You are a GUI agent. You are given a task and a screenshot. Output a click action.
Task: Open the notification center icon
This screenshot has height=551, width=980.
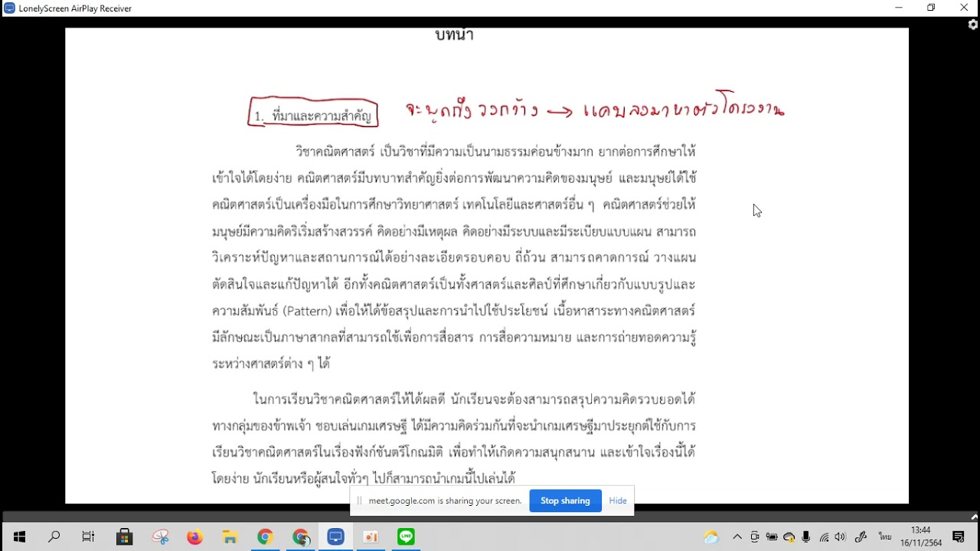[959, 537]
